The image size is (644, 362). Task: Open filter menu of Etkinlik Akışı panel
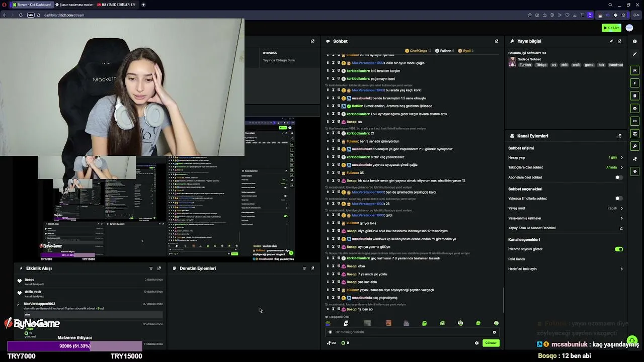tap(151, 268)
